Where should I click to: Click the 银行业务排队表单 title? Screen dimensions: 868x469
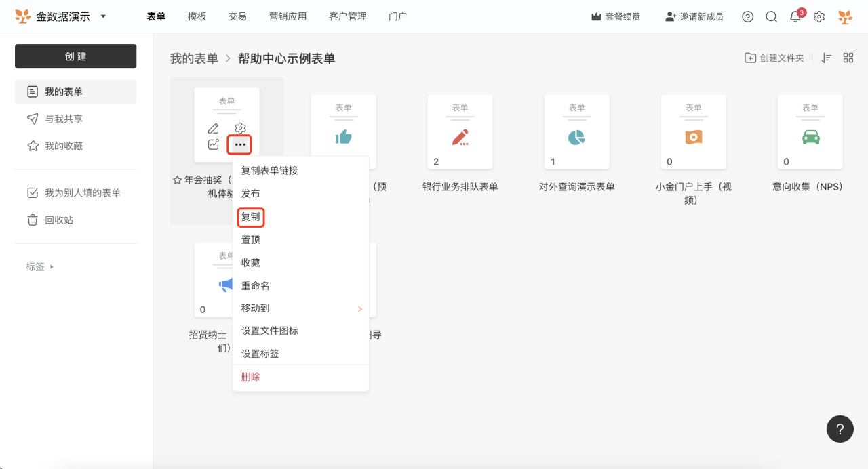click(x=460, y=187)
